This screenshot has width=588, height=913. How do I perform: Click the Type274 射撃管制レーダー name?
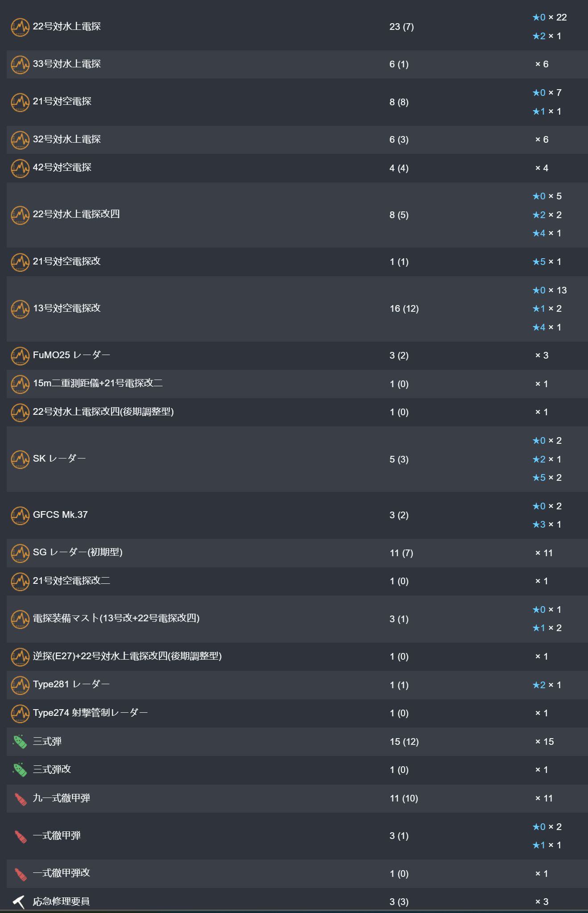click(x=90, y=713)
